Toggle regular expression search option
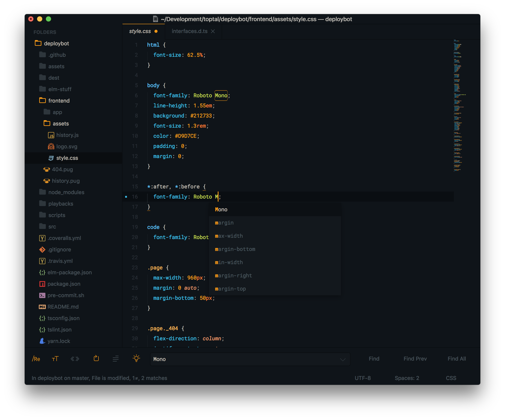 pos(36,359)
